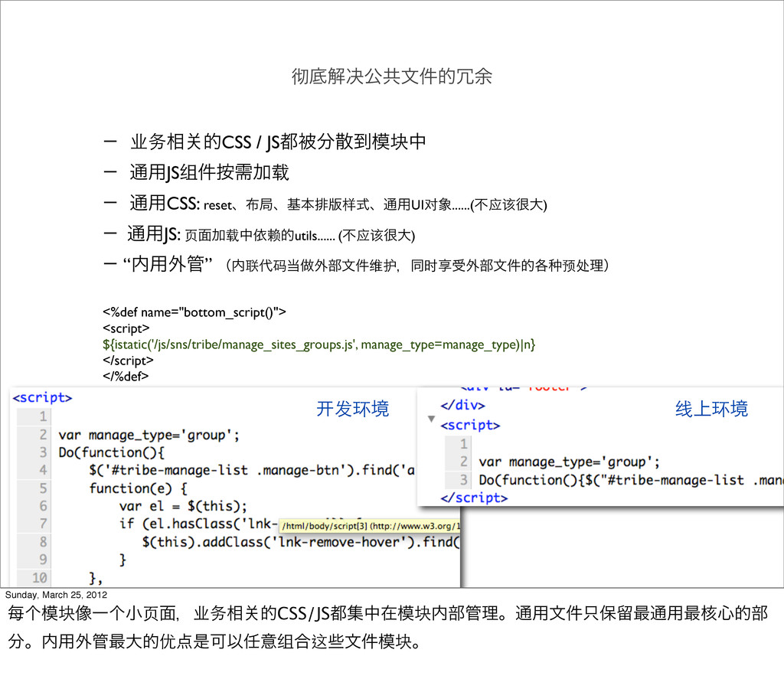This screenshot has height=692, width=784.
Task: Click the note line 分。内用外管最大的优点
Action: click(215, 641)
